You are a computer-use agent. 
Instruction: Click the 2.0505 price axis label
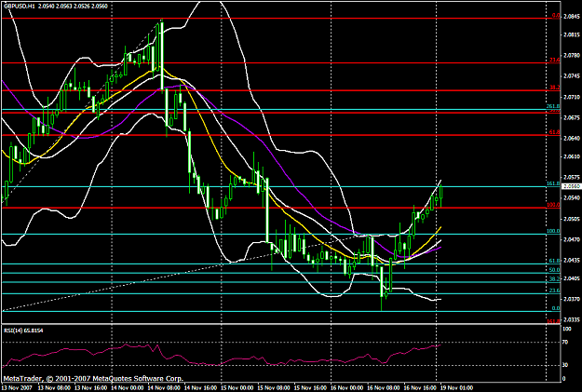pyautogui.click(x=572, y=219)
